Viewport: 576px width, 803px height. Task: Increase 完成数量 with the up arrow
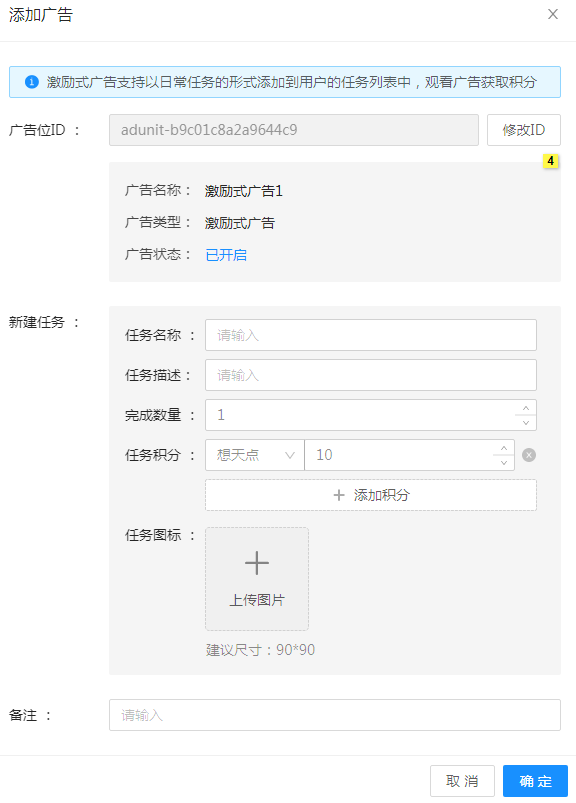coord(526,408)
